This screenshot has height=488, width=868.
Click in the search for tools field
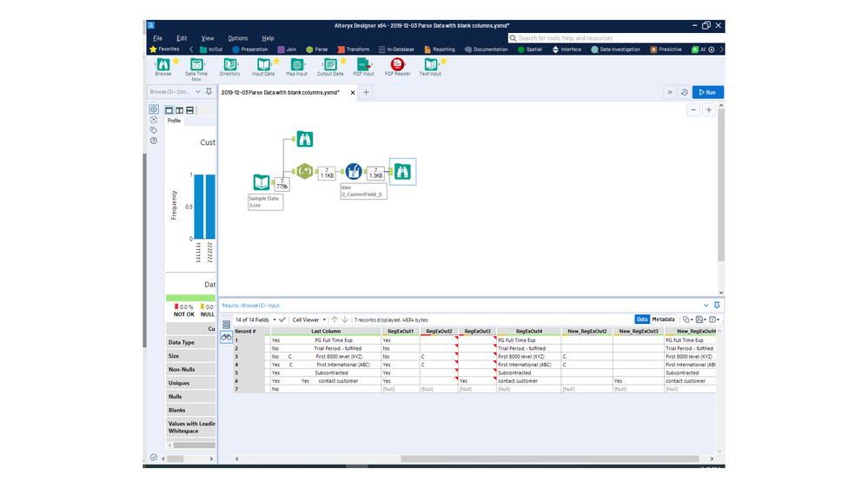tap(615, 38)
